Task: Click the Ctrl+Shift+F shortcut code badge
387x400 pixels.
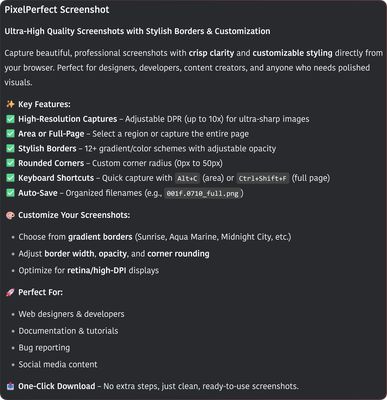Action: tap(263, 178)
